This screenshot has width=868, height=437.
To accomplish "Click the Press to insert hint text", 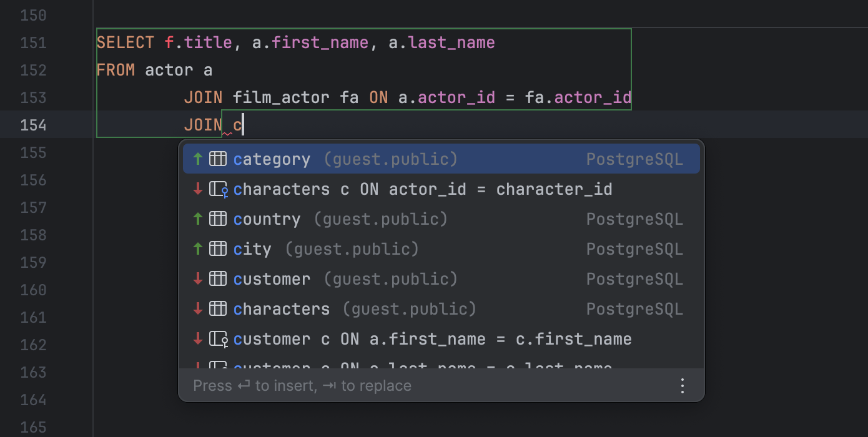I will (x=302, y=385).
